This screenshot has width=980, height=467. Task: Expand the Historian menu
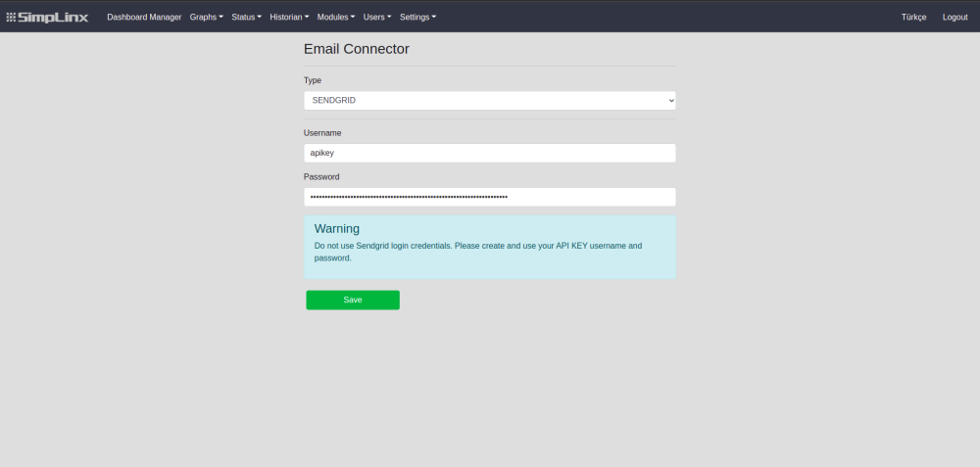pos(289,17)
